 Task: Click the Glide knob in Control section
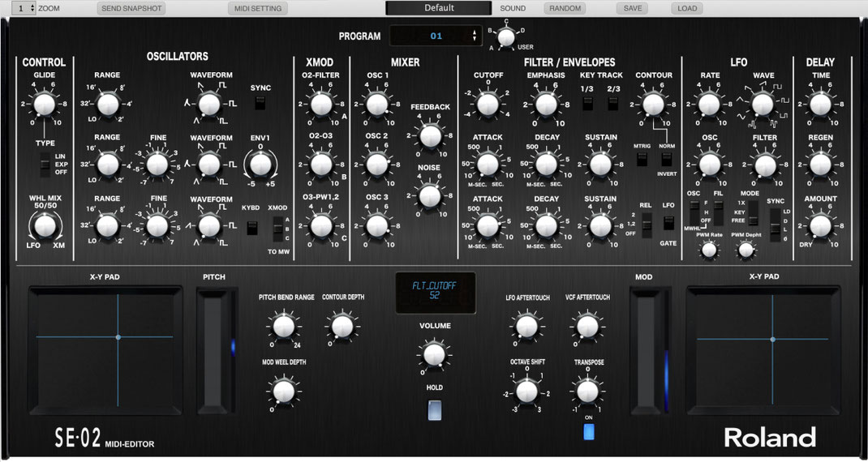pyautogui.click(x=45, y=105)
